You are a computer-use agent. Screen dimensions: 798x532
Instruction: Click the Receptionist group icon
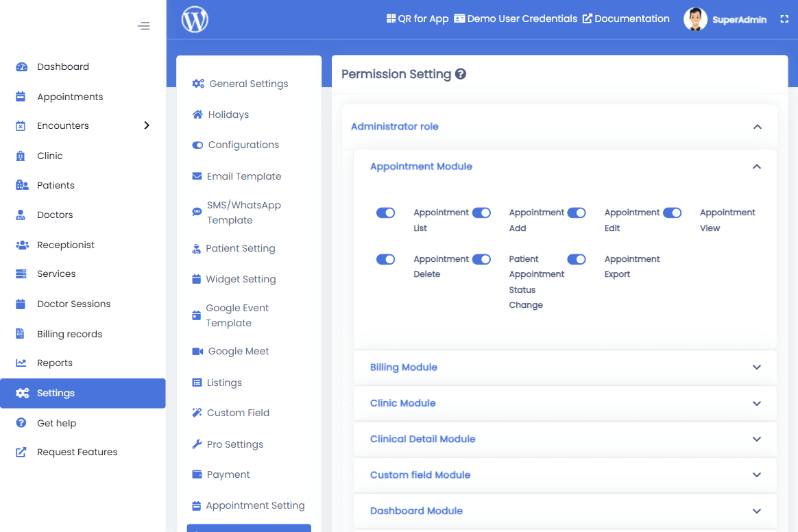click(x=22, y=245)
